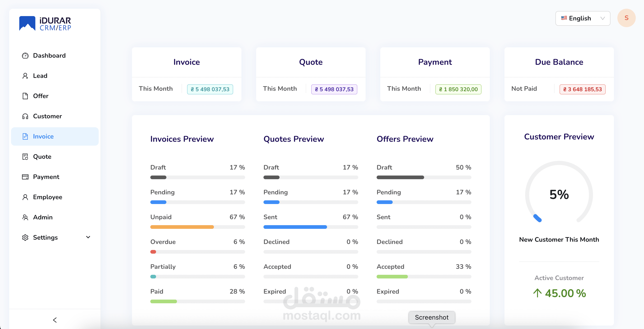Click the Quote summary card title
The width and height of the screenshot is (644, 329).
pos(311,62)
